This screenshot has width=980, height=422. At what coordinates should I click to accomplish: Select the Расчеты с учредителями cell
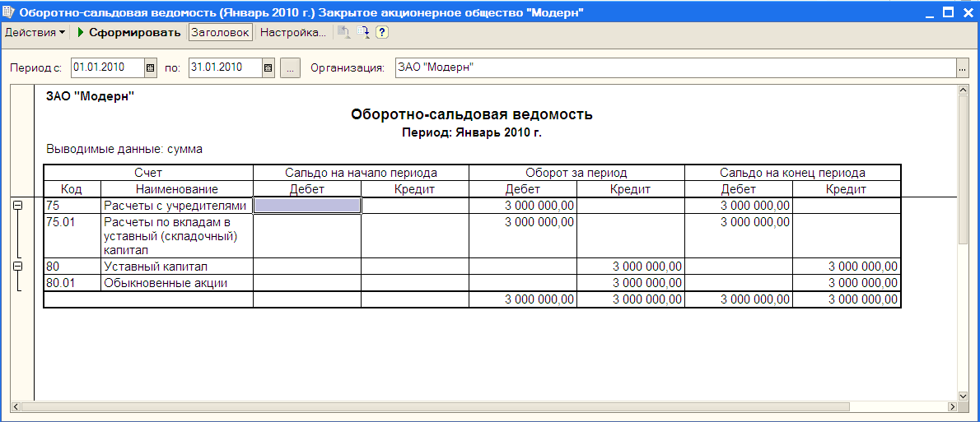177,206
